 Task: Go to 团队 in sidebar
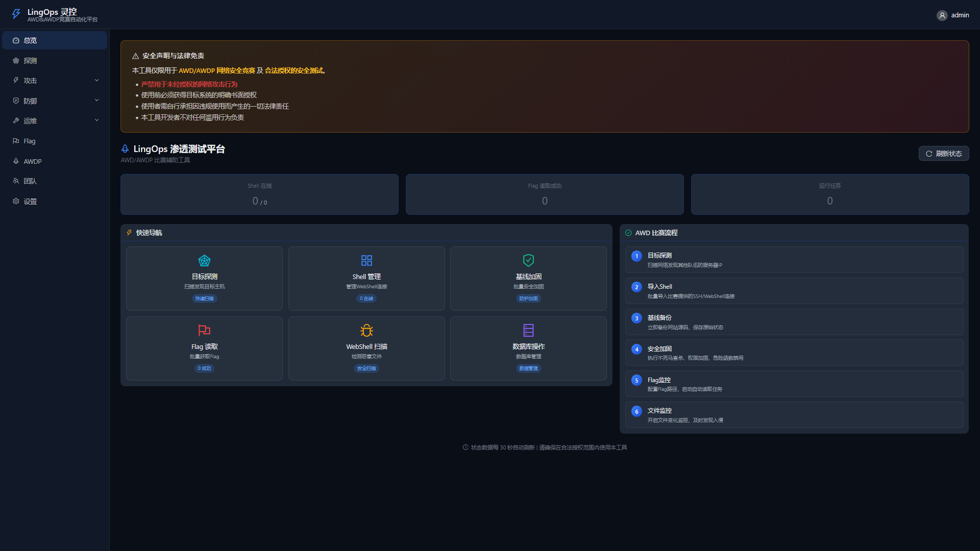point(30,181)
